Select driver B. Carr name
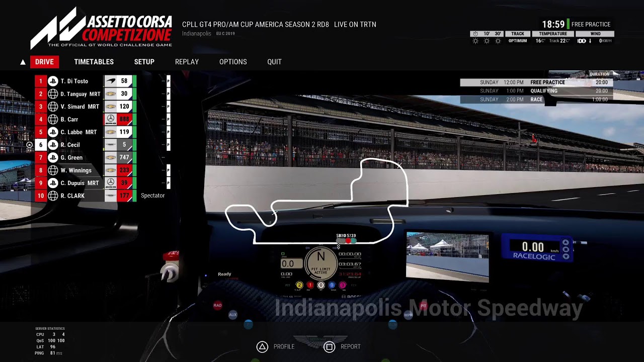 tap(69, 120)
